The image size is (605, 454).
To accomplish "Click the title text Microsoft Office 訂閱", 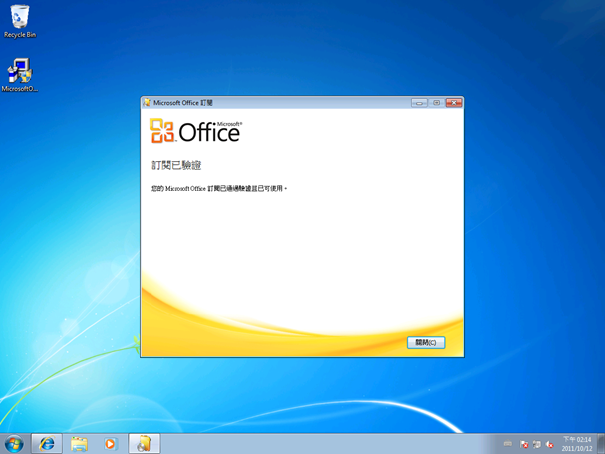I will click(x=183, y=103).
